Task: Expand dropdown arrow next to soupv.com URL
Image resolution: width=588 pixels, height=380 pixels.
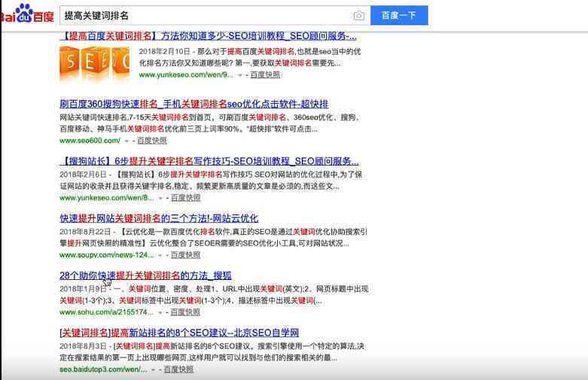Action: point(160,255)
